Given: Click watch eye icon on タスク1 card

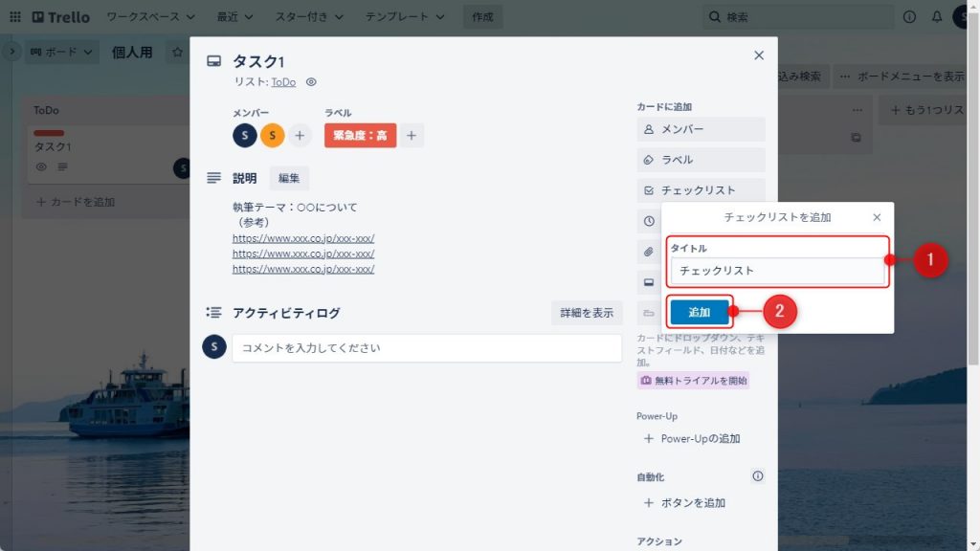Looking at the screenshot, I should pyautogui.click(x=41, y=166).
